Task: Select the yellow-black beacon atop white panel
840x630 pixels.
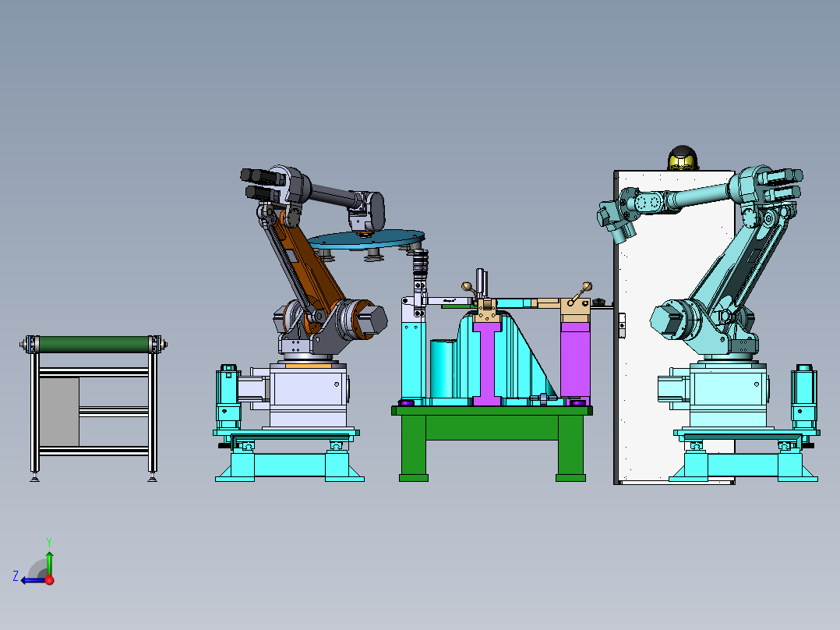Action: point(683,158)
